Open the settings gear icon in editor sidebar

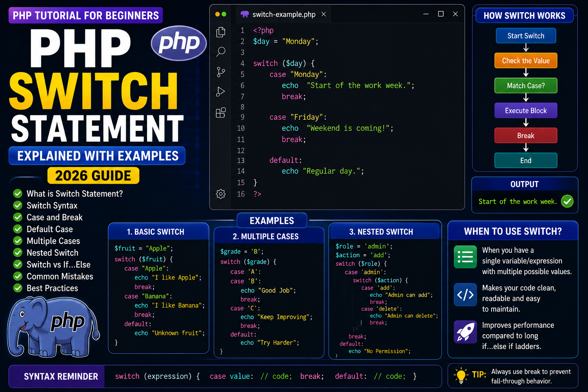pyautogui.click(x=221, y=194)
